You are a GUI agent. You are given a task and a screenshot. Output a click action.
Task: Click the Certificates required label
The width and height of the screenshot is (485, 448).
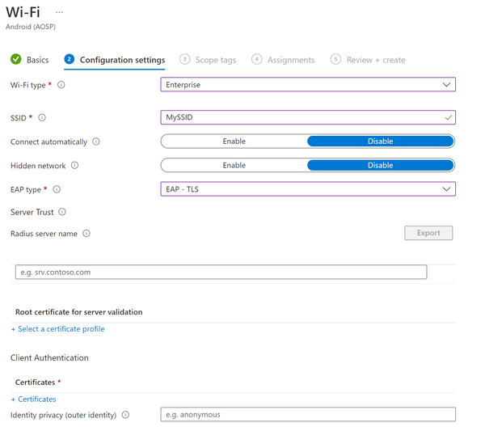click(x=38, y=382)
